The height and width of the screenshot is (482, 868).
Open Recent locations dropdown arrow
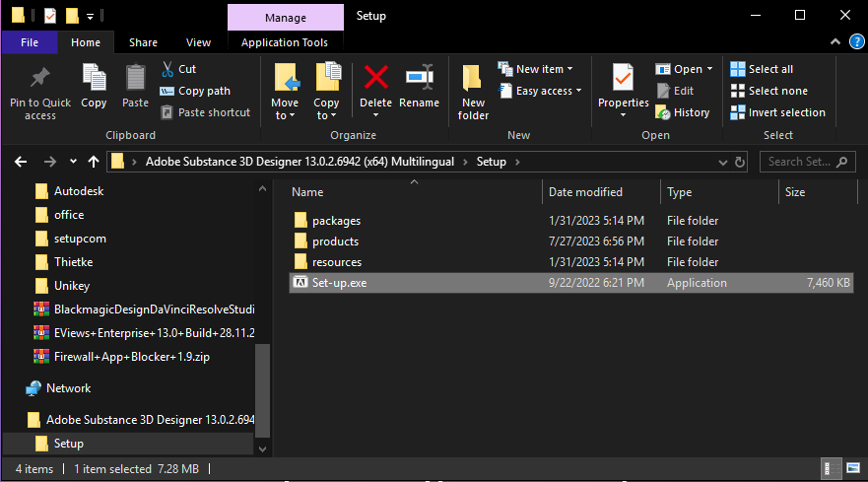(73, 162)
